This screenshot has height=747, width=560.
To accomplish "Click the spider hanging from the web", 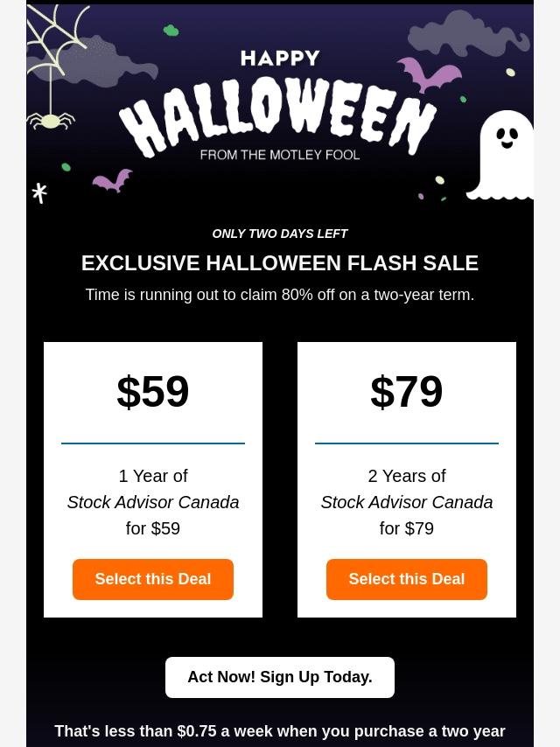I will click(50, 121).
